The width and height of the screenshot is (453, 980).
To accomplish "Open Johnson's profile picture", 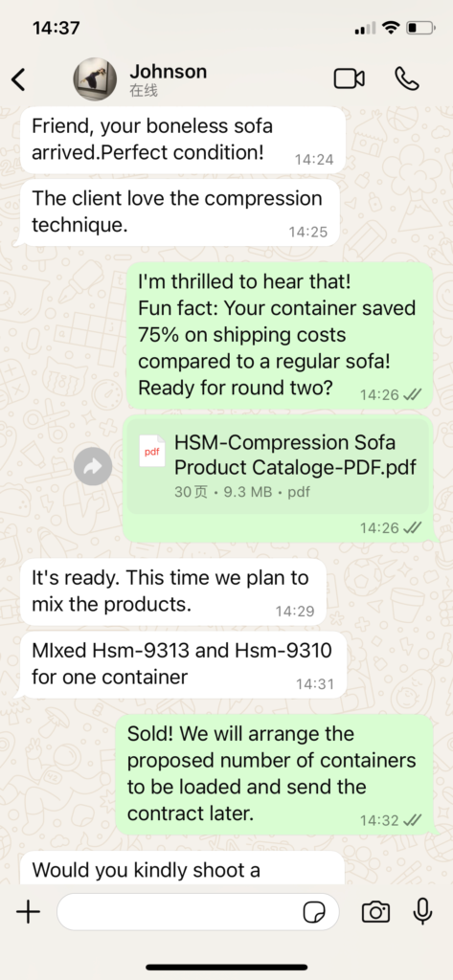I will [95, 79].
